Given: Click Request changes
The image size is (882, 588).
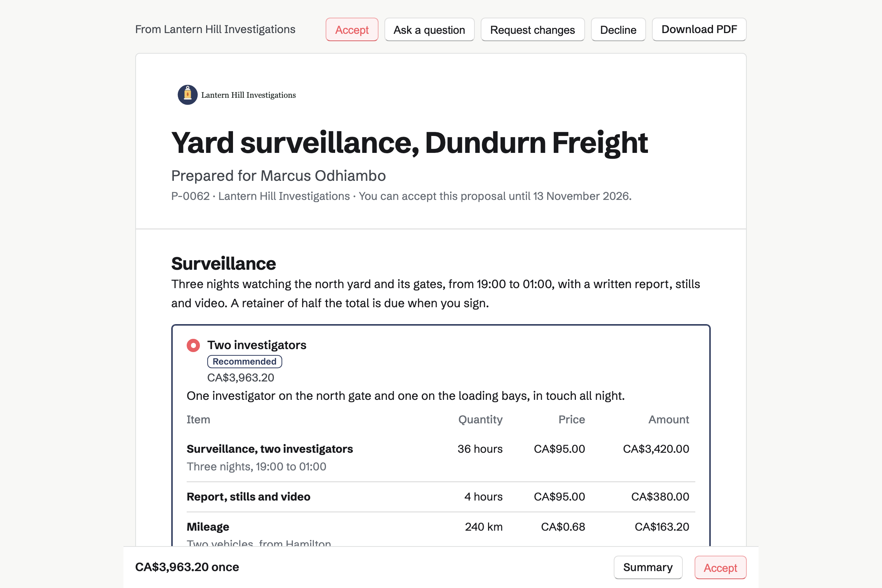Looking at the screenshot, I should (533, 30).
